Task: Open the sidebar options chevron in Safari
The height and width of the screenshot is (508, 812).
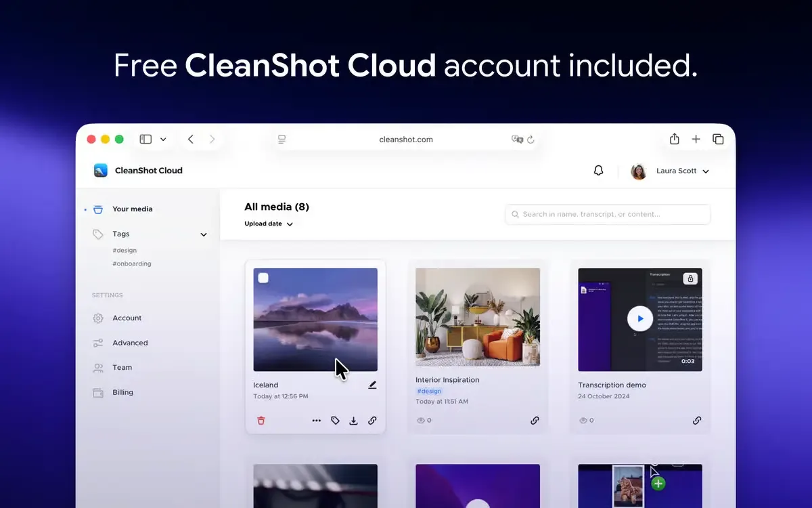Action: click(163, 140)
